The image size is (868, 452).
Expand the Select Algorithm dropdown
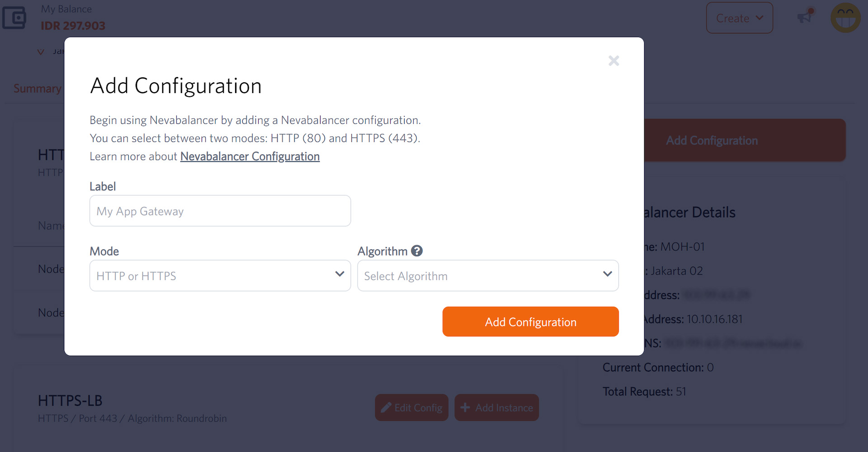click(488, 276)
